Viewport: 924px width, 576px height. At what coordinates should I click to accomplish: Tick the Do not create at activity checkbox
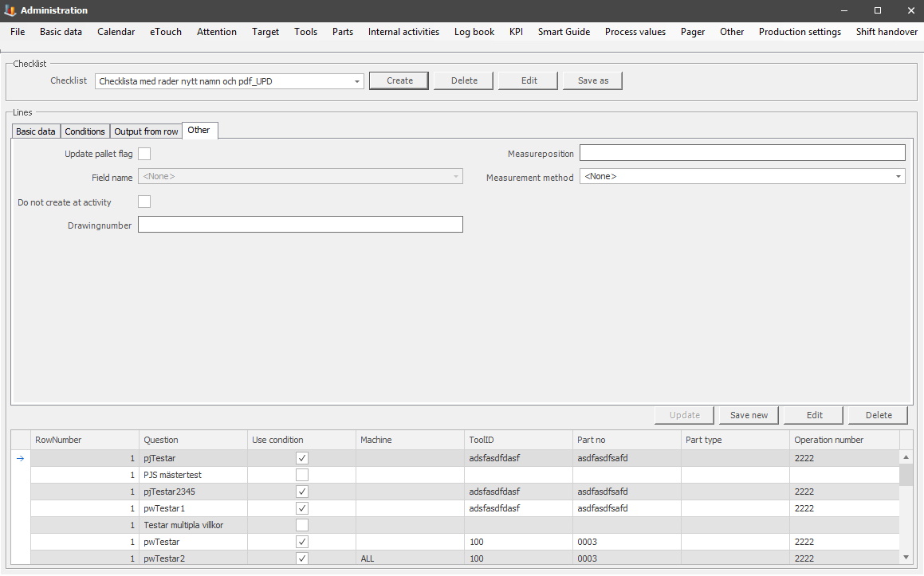144,202
